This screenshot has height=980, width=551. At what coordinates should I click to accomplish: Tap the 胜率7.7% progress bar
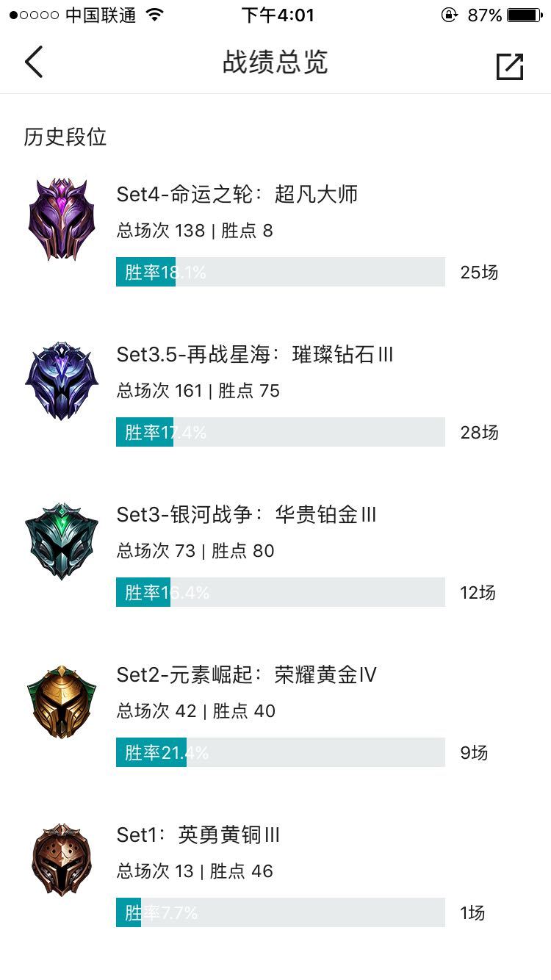coord(281,912)
